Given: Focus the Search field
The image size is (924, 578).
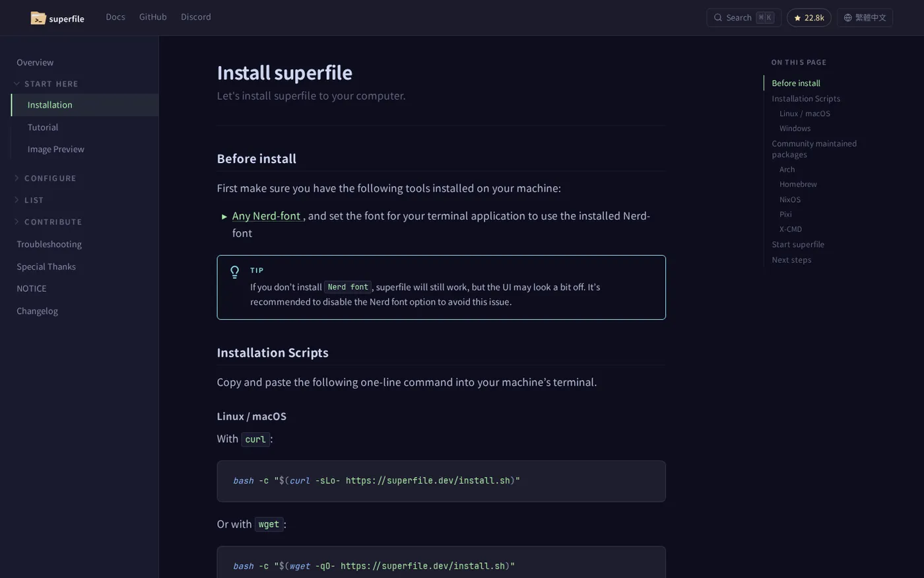Looking at the screenshot, I should [744, 18].
